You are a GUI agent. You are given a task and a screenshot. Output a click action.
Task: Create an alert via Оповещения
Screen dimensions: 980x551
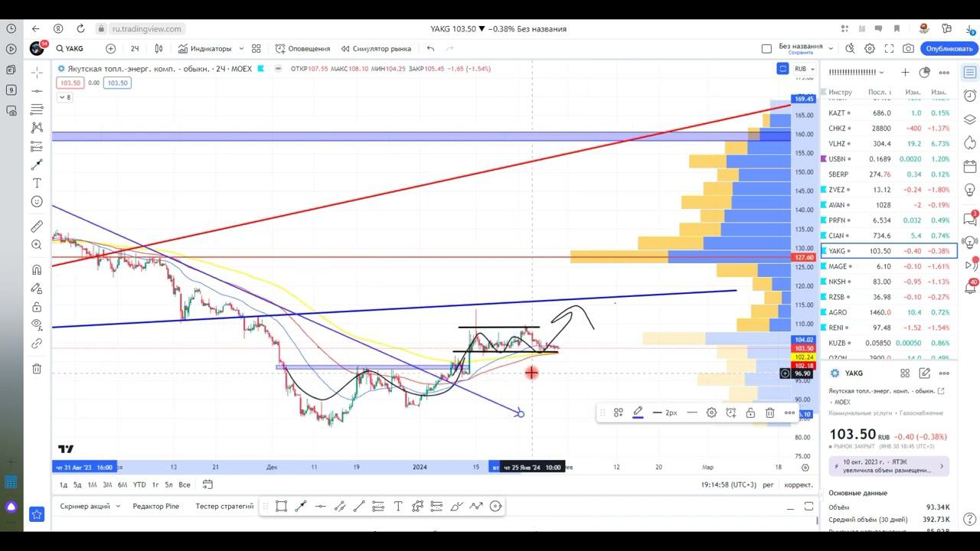coord(302,48)
